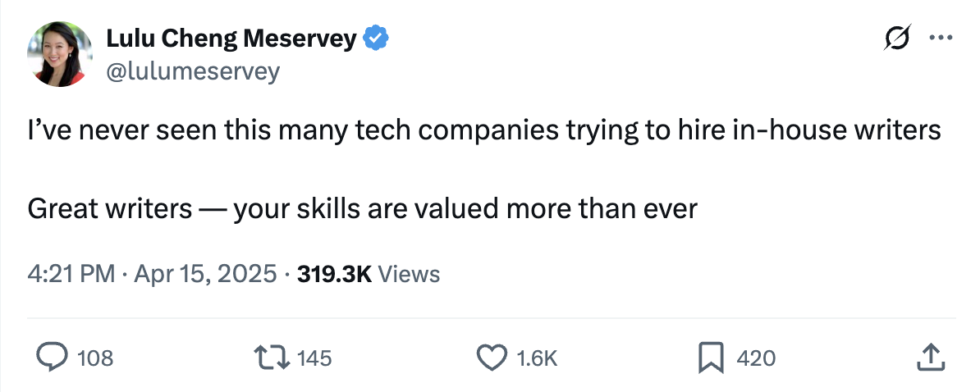Click the reply speech bubble icon
980x392 pixels.
(x=53, y=358)
